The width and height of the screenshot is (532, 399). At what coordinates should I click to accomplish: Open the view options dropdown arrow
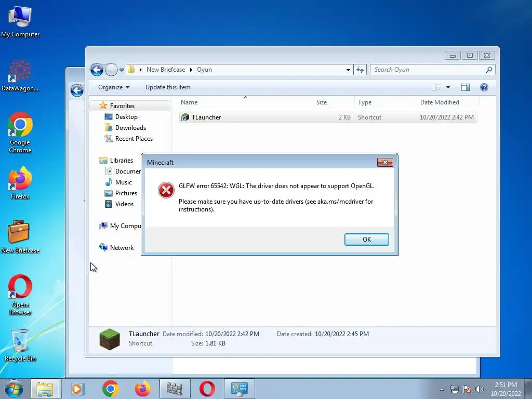coord(448,87)
